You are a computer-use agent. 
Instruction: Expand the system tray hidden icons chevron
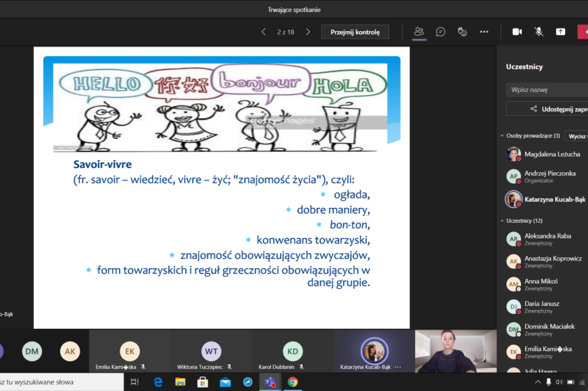[538, 382]
